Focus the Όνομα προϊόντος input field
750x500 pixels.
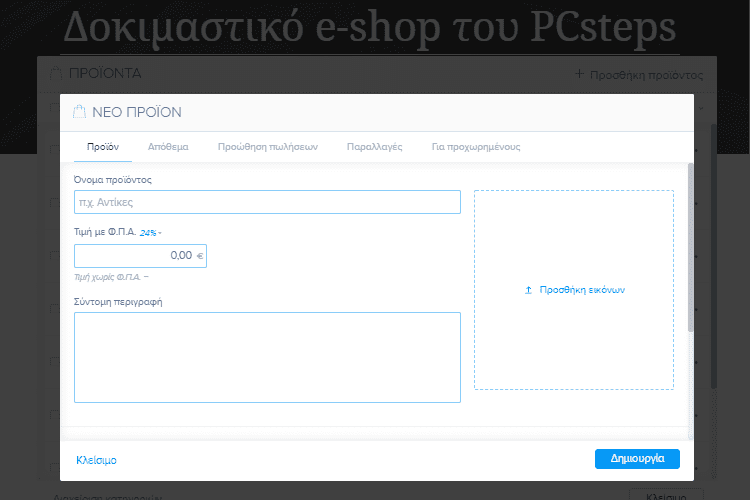pyautogui.click(x=267, y=202)
